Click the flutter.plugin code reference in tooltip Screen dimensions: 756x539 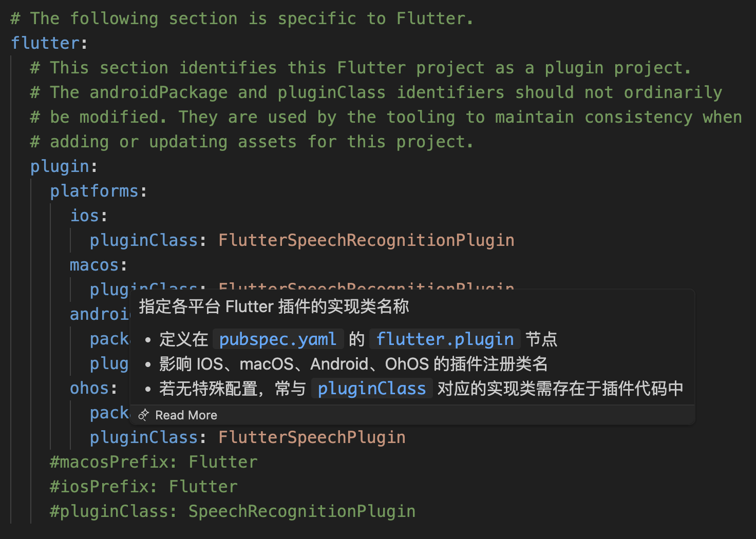tap(445, 339)
